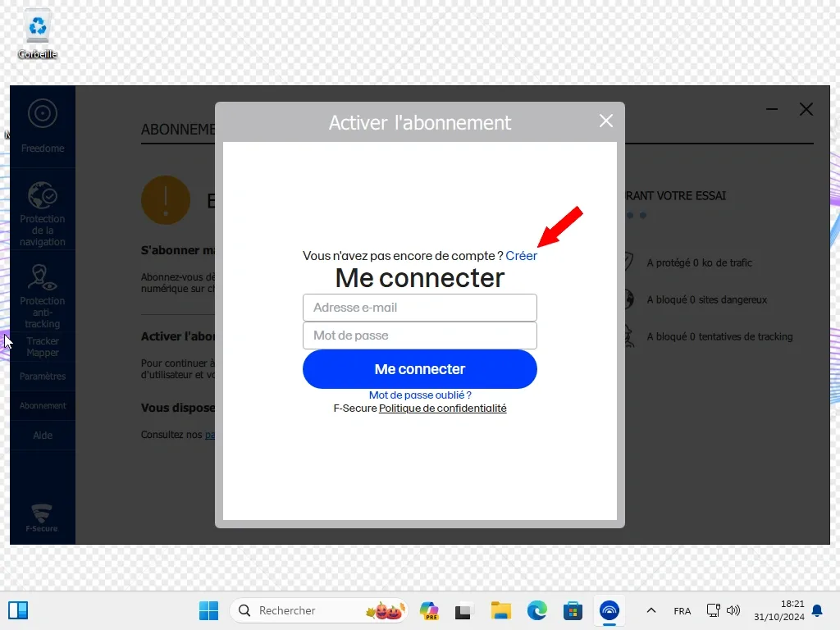Click 'A protégé 0 ko de trafic' text
Screen dimensions: 840x630
699,262
